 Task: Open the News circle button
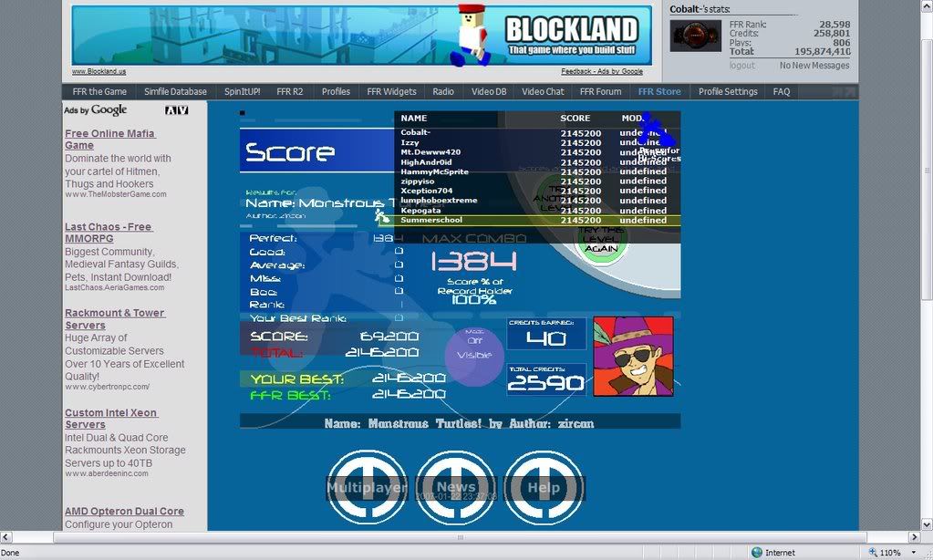[x=455, y=487]
